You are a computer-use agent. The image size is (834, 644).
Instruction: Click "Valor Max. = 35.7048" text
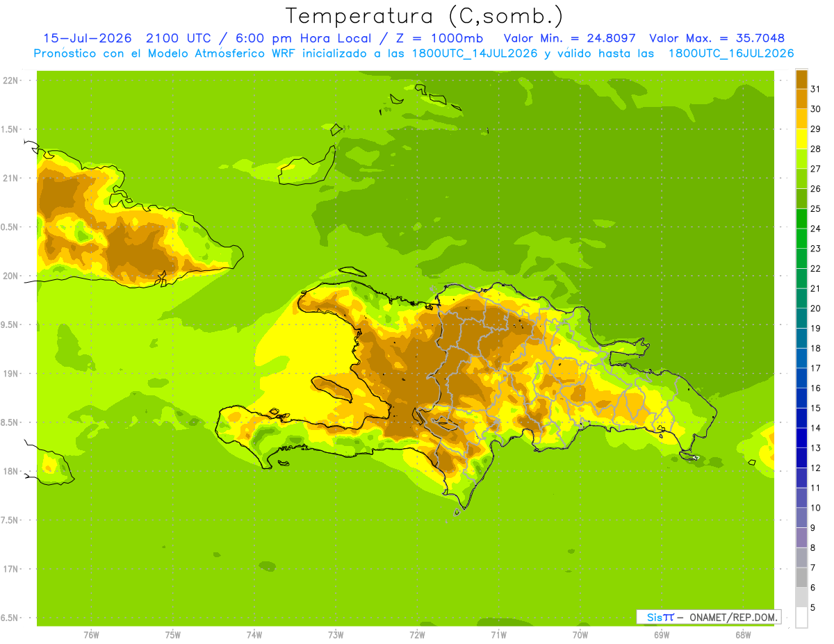point(717,38)
